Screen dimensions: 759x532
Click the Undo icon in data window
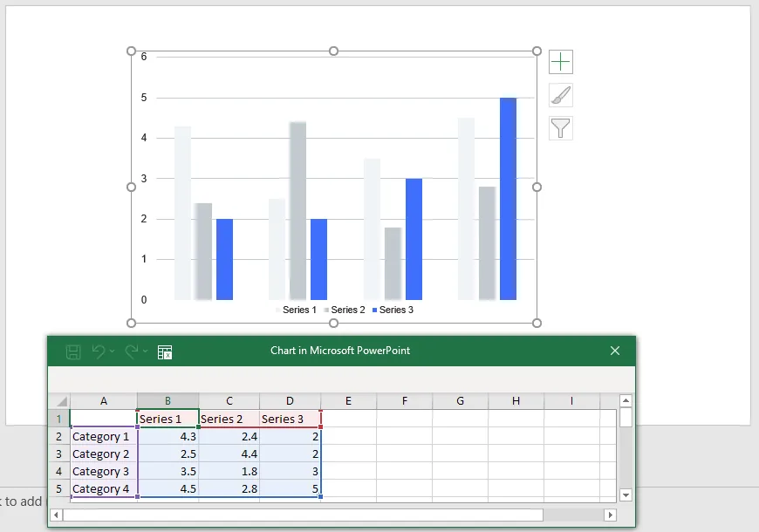[99, 351]
